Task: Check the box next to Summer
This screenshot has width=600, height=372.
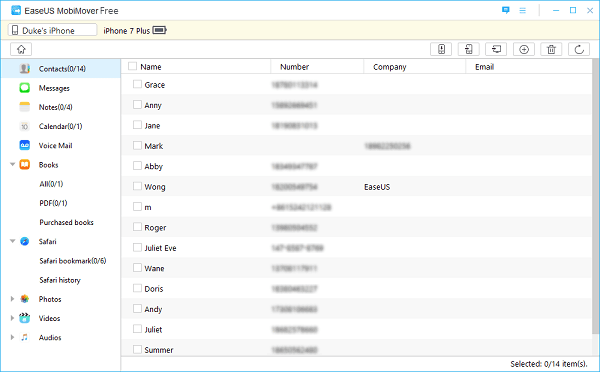Action: [x=137, y=349]
